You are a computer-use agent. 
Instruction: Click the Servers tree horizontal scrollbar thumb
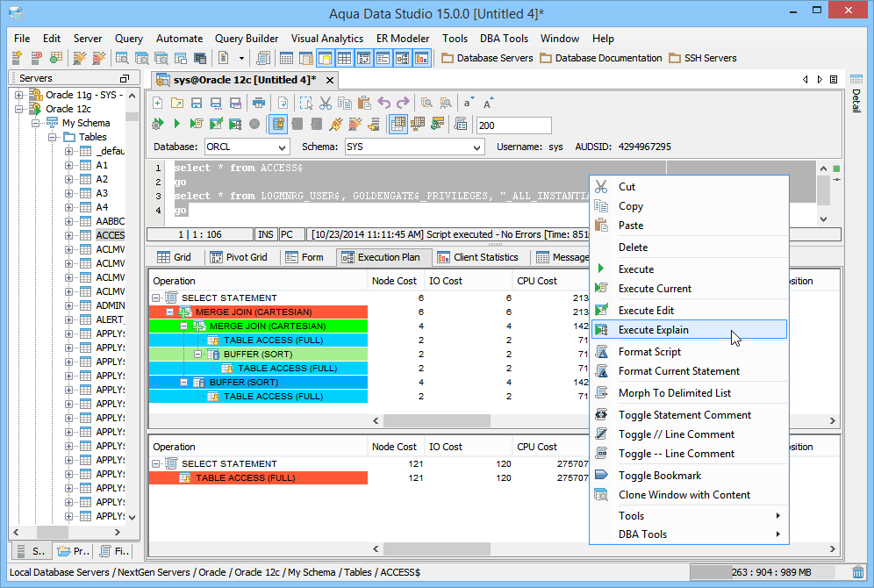point(53,532)
